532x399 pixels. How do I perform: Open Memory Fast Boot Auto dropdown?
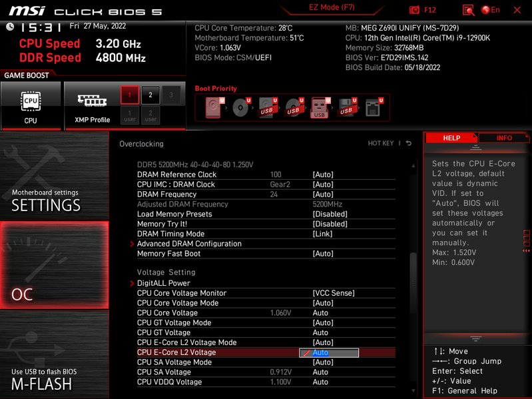pyautogui.click(x=323, y=253)
